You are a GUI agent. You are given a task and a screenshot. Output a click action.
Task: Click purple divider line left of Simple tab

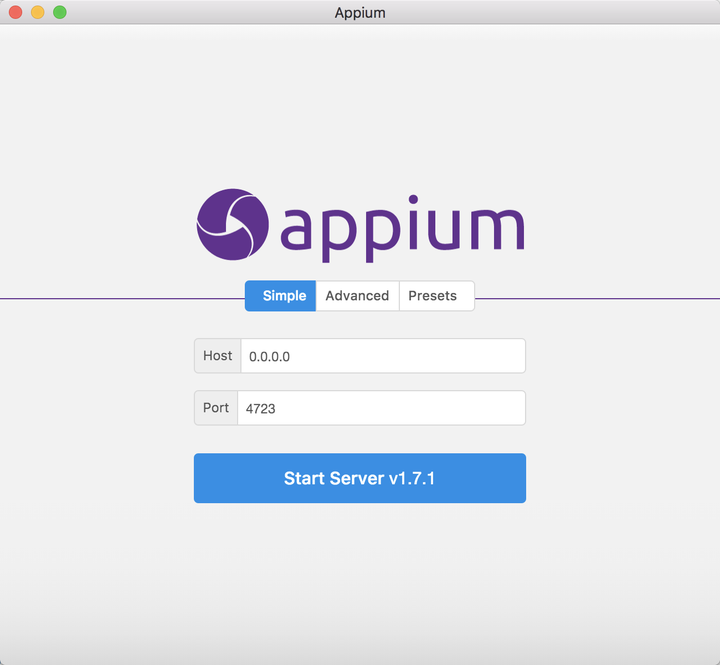pyautogui.click(x=120, y=298)
